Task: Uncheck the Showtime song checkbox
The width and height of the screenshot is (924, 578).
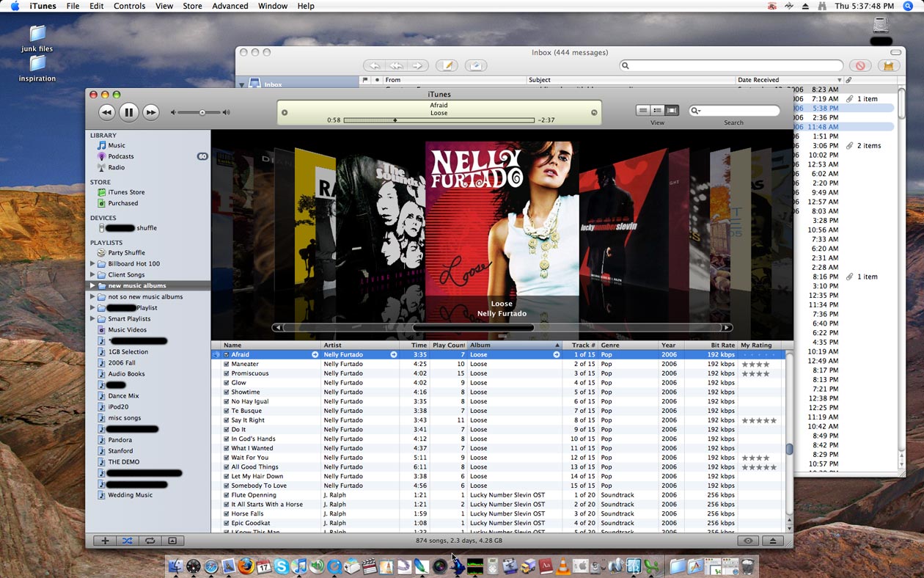Action: pyautogui.click(x=226, y=392)
